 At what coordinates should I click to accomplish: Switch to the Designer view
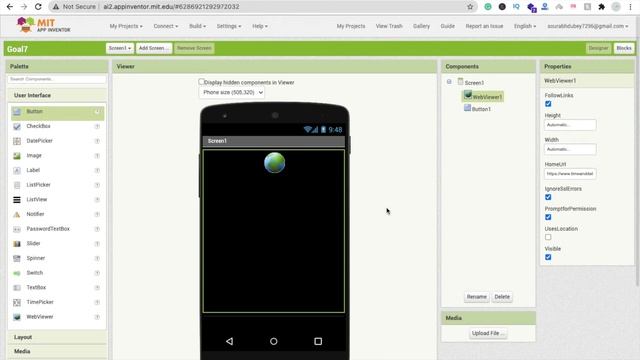[598, 48]
